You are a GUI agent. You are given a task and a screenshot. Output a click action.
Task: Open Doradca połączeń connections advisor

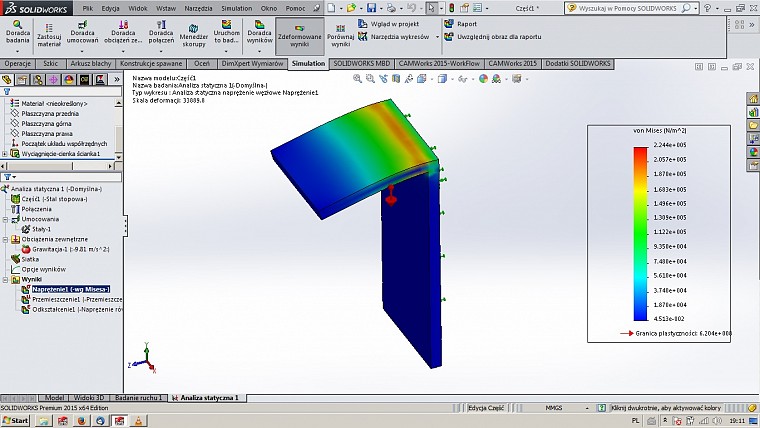coord(161,32)
